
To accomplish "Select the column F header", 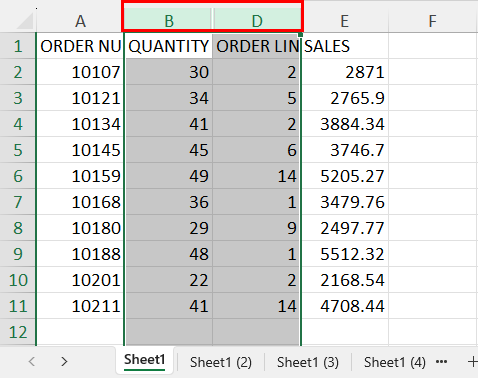I will (432, 21).
